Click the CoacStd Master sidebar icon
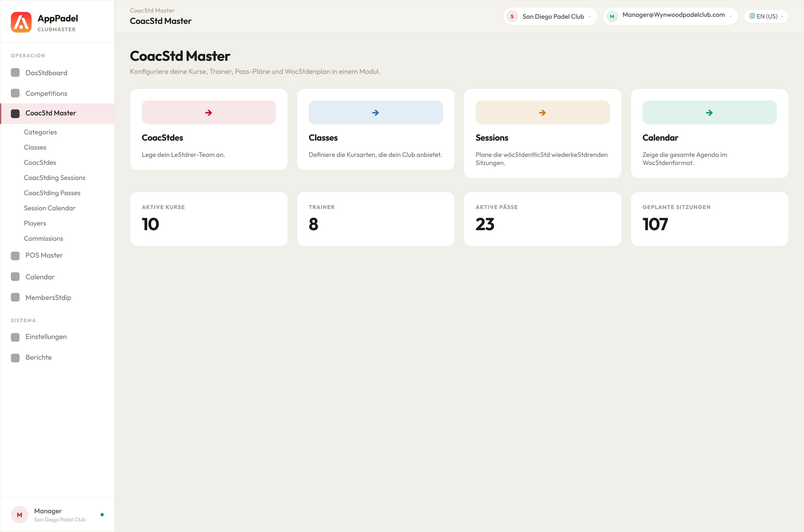The image size is (804, 532). [15, 113]
